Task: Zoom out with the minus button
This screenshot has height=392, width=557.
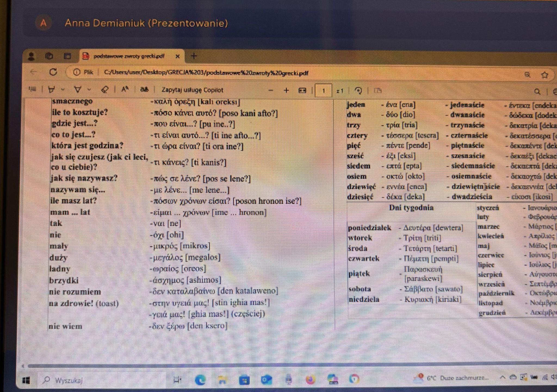Action: click(x=270, y=91)
